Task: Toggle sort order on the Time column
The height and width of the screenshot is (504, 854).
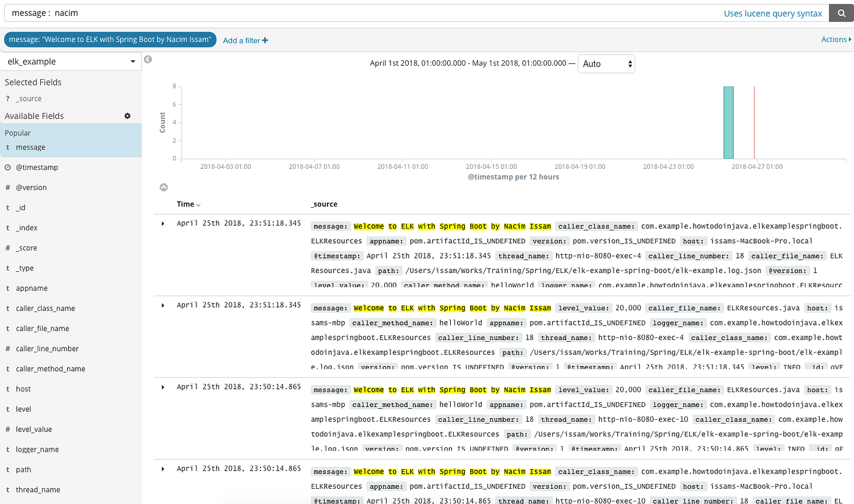Action: coord(188,204)
